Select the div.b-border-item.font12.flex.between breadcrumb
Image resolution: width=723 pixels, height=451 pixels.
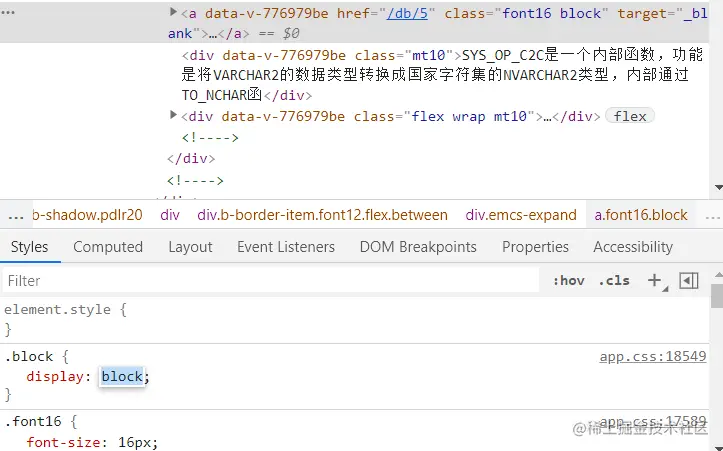click(x=322, y=215)
